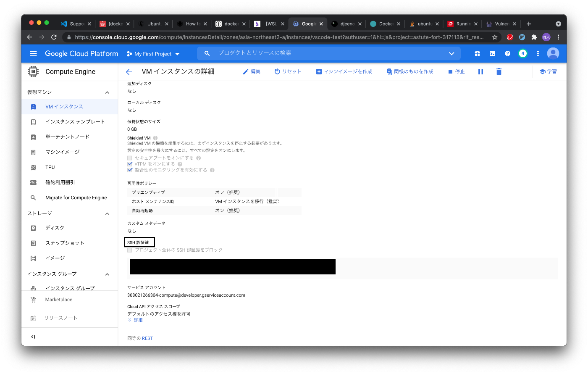The width and height of the screenshot is (588, 374).
Task: Click help icon next to vTPM をオンにする
Action: tap(180, 164)
